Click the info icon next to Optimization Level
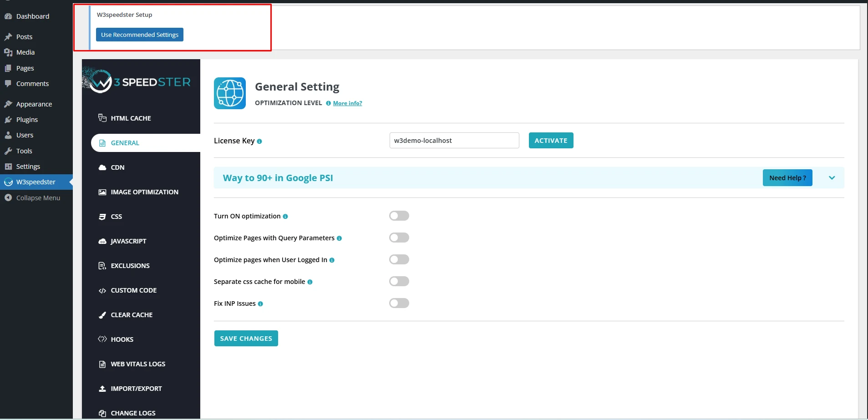This screenshot has width=868, height=420. [x=328, y=103]
